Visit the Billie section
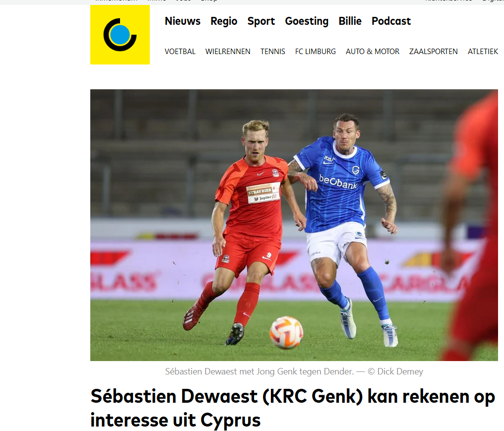504x431 pixels. pyautogui.click(x=350, y=21)
